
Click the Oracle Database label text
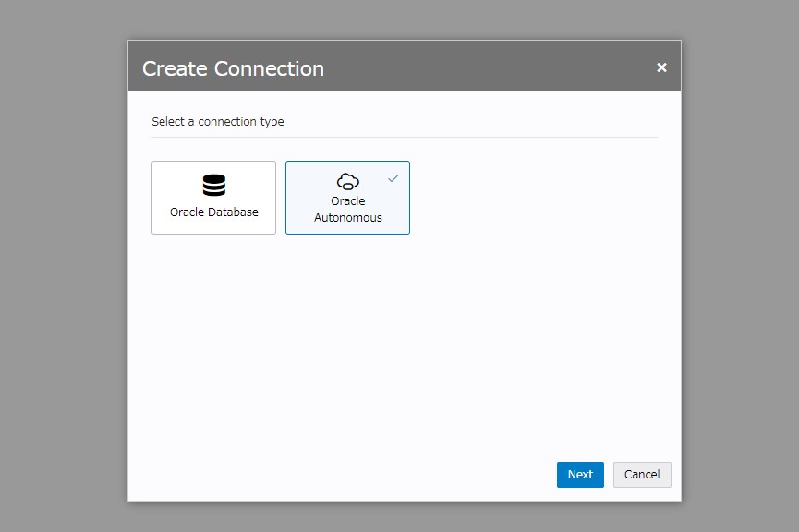coord(213,213)
